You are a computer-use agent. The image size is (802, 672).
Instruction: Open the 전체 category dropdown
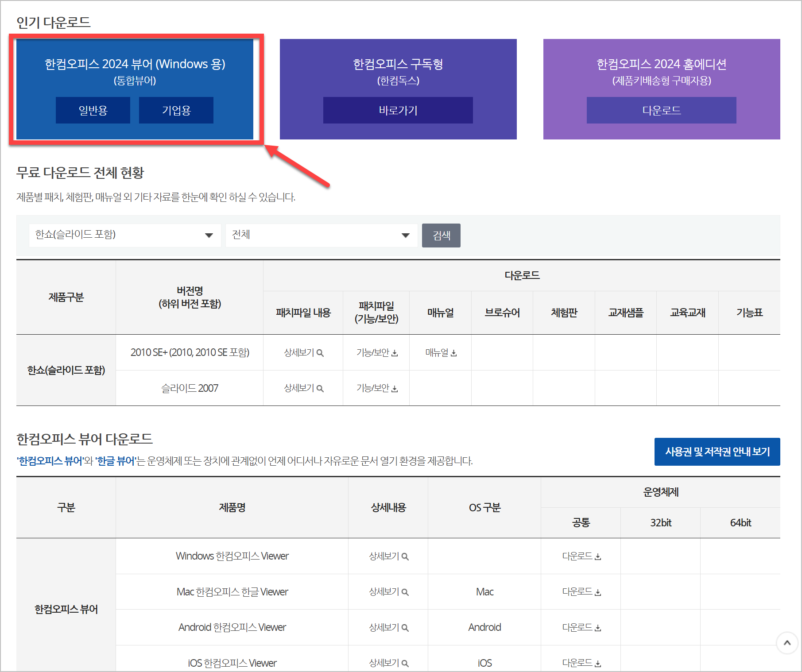click(x=322, y=235)
